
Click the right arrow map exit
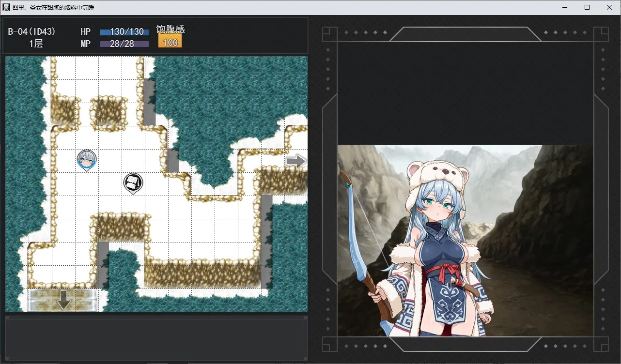click(296, 161)
